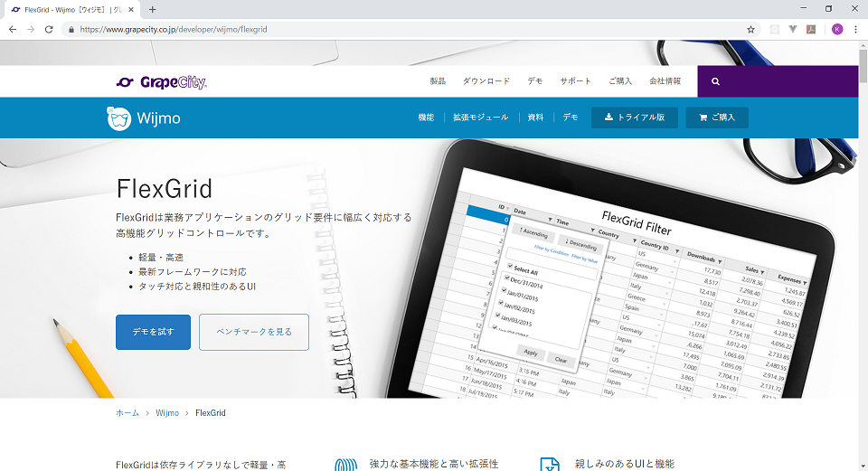The height and width of the screenshot is (471, 868).
Task: Open the 製品 menu
Action: tap(438, 81)
